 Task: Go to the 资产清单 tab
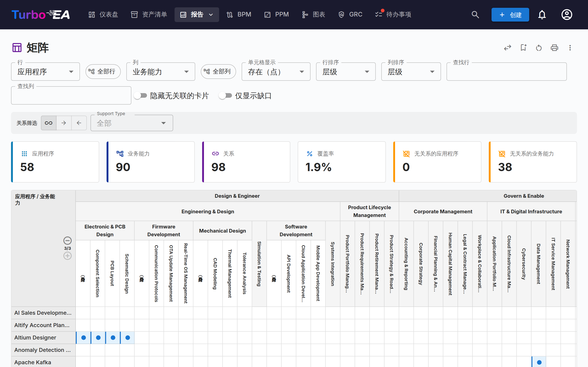point(149,14)
